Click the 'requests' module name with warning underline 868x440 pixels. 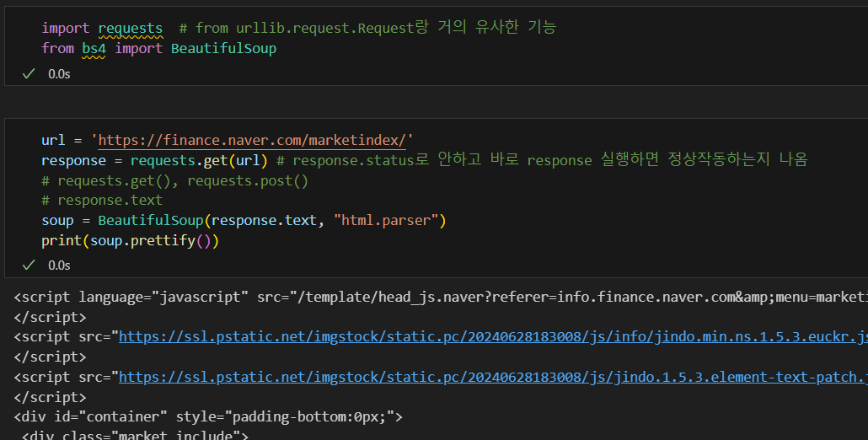(131, 28)
